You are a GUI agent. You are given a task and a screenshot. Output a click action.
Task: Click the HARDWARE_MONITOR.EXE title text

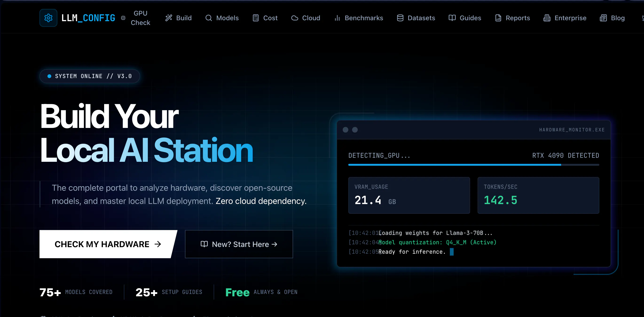[x=572, y=130]
